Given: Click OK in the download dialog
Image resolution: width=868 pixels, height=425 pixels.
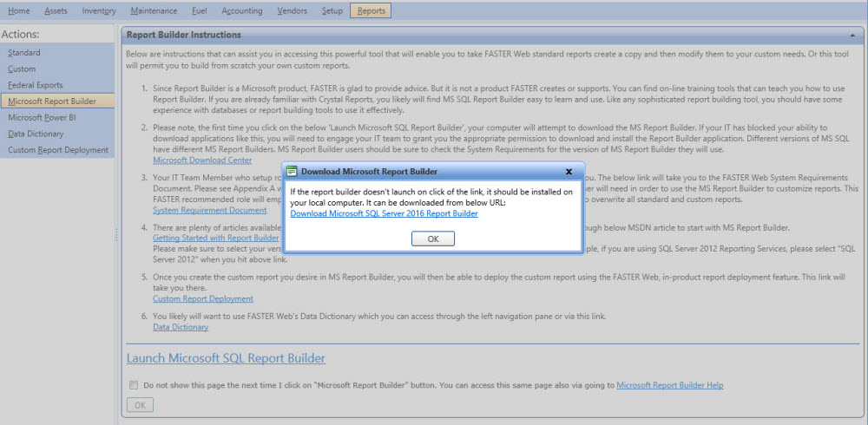Looking at the screenshot, I should pos(433,239).
